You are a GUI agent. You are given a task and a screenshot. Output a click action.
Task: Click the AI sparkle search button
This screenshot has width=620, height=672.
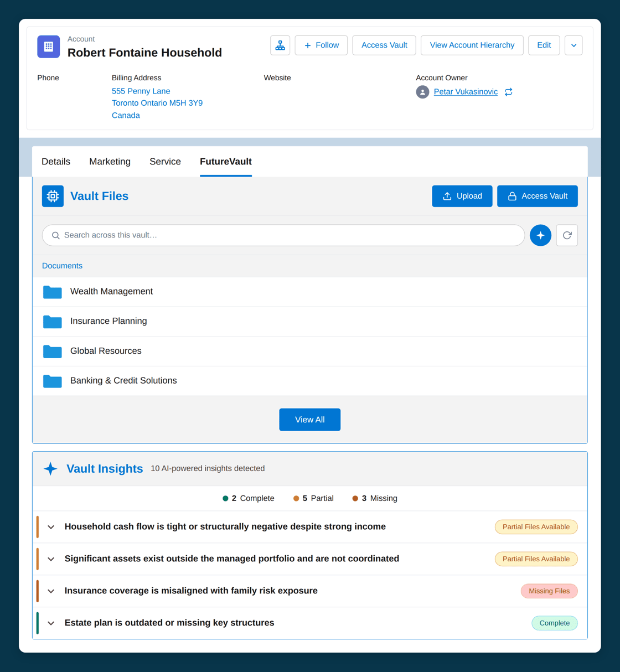coord(540,235)
